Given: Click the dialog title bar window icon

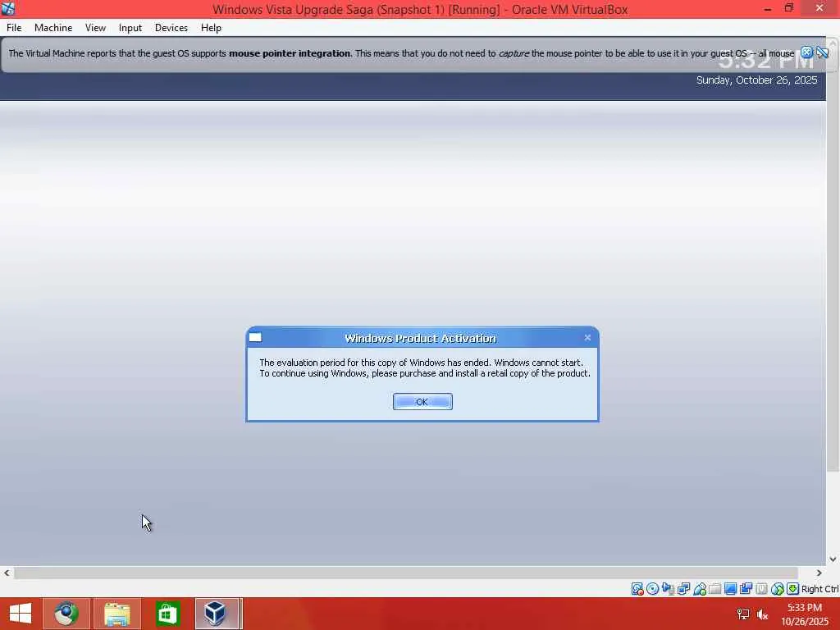Looking at the screenshot, I should 256,337.
